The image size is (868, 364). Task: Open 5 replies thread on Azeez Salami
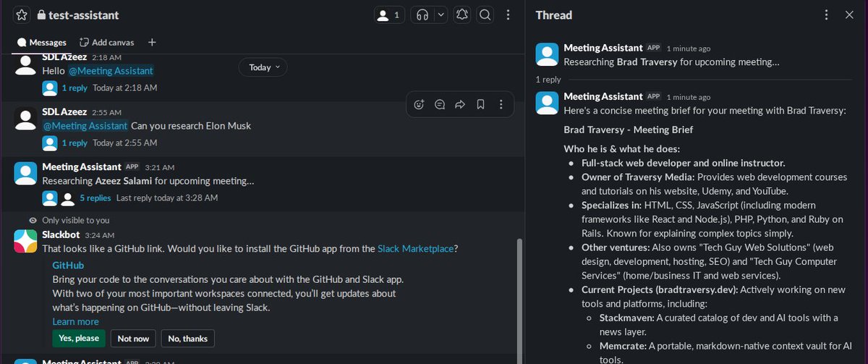[x=95, y=198]
